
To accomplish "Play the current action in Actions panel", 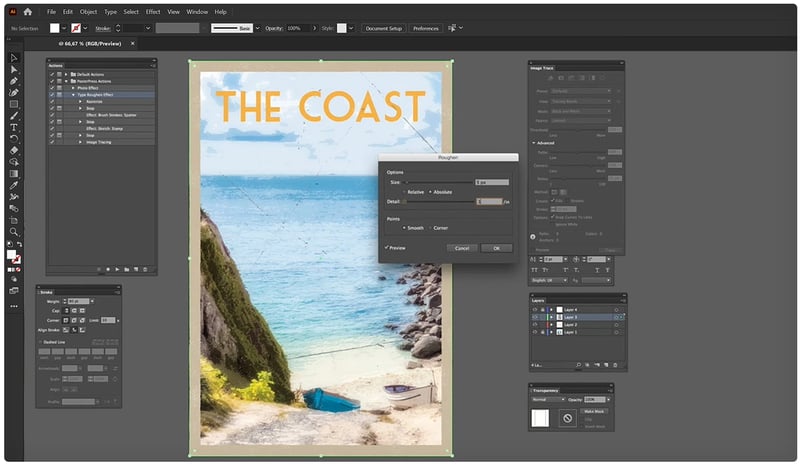I will click(x=118, y=269).
